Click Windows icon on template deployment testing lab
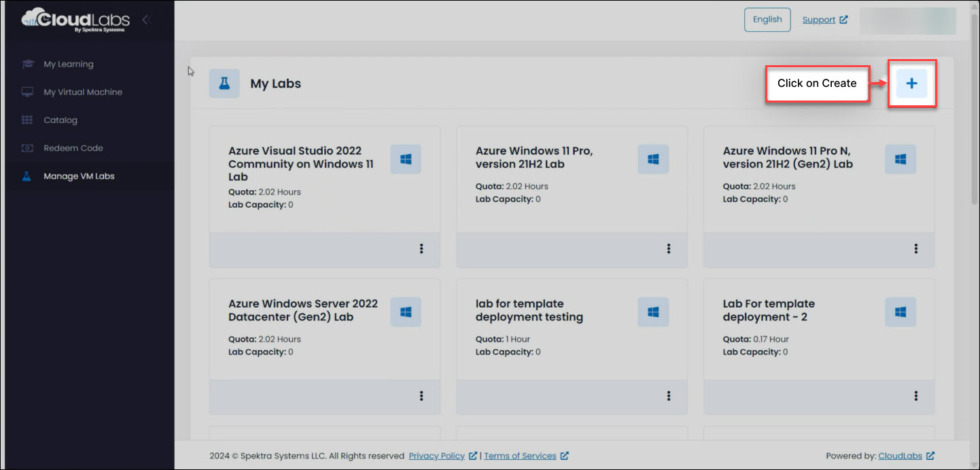 click(x=653, y=312)
